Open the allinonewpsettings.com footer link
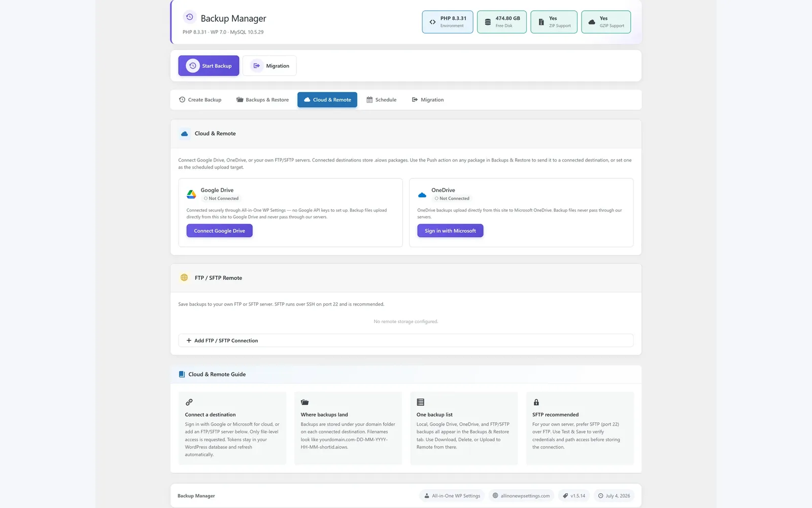The image size is (812, 508). (521, 496)
